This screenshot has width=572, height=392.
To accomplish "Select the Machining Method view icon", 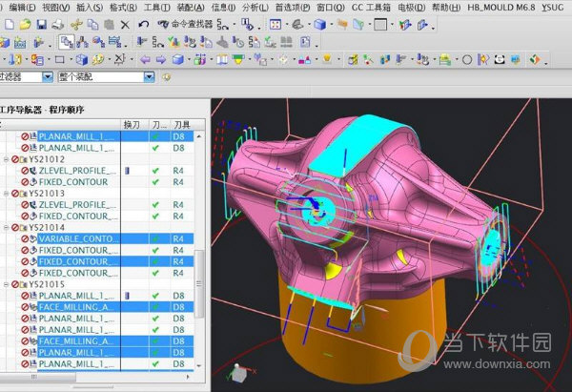I will (x=115, y=42).
